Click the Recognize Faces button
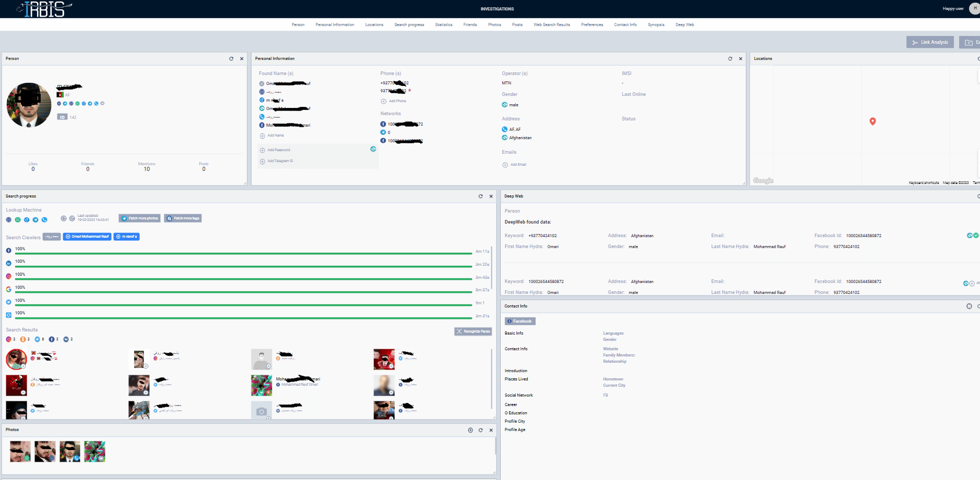 [473, 331]
